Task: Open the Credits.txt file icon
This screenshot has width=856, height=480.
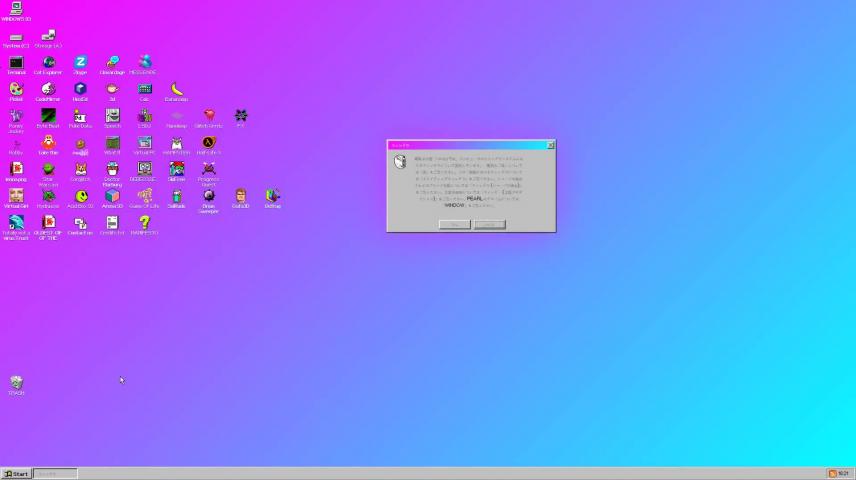Action: click(112, 226)
